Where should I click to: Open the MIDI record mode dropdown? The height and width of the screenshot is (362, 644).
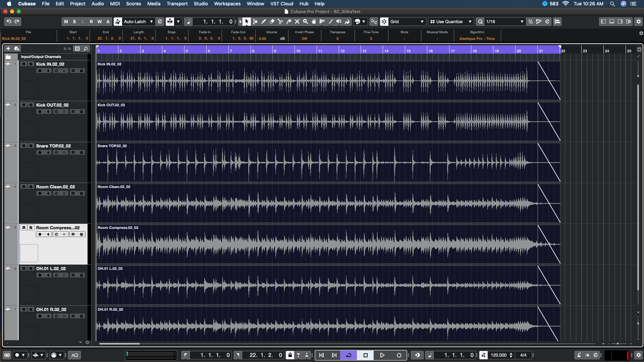[x=57, y=355]
